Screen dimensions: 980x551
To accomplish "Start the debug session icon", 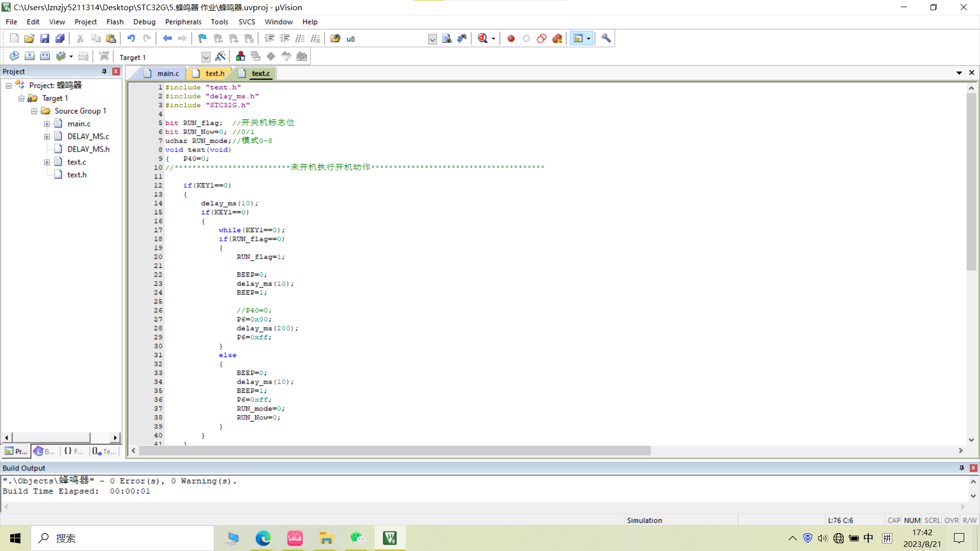I will click(x=482, y=38).
